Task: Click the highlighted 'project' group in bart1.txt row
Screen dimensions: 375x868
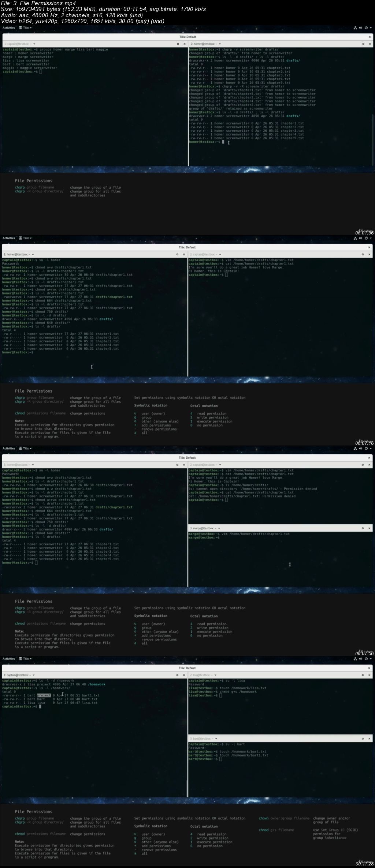Action: [x=44, y=695]
